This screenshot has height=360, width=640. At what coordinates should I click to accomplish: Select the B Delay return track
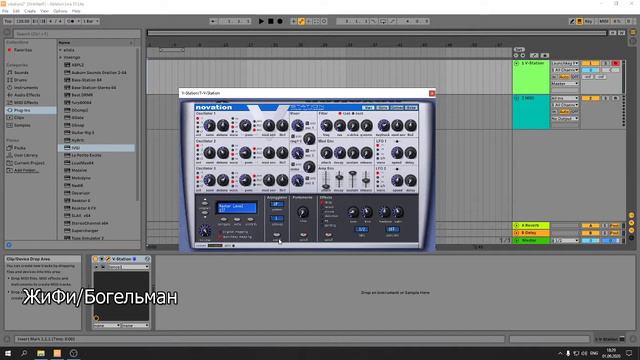tap(531, 233)
